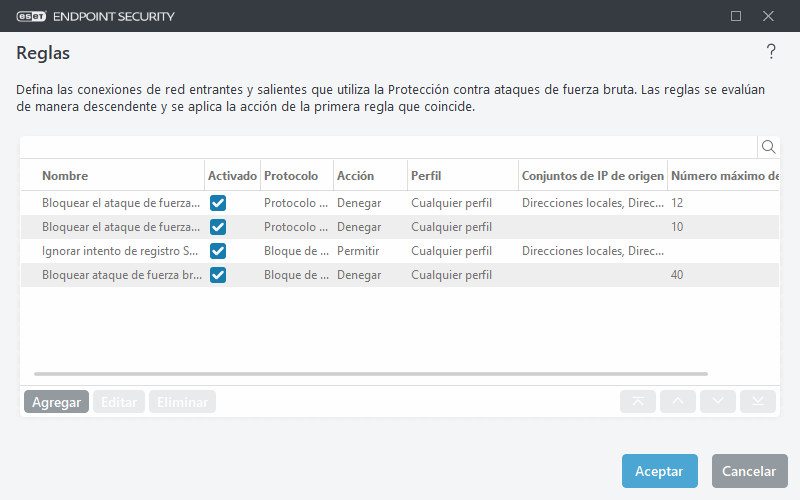Click Direcciones locales cell in Ignorar row
The height and width of the screenshot is (500, 800).
(x=593, y=251)
